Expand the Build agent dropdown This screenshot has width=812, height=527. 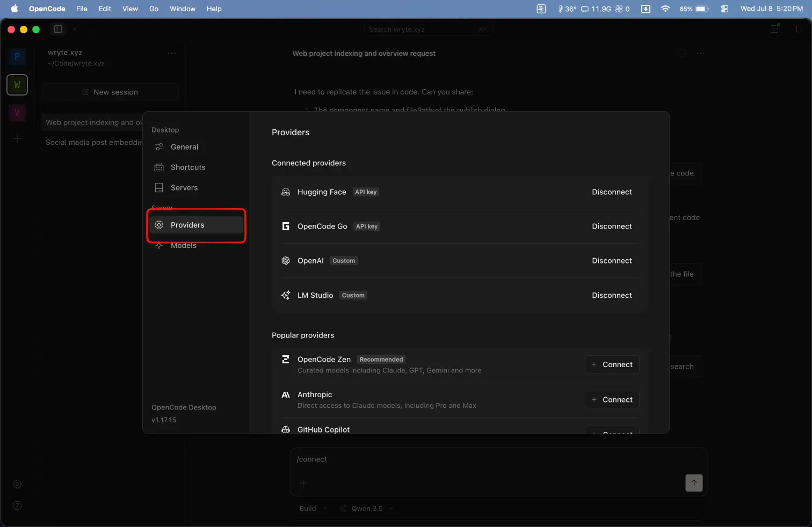[313, 509]
